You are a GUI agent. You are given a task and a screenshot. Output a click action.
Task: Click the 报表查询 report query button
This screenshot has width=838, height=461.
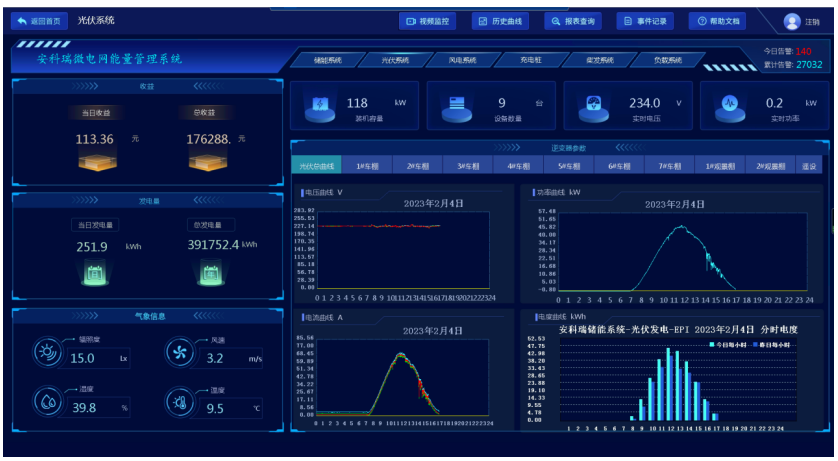coord(573,21)
